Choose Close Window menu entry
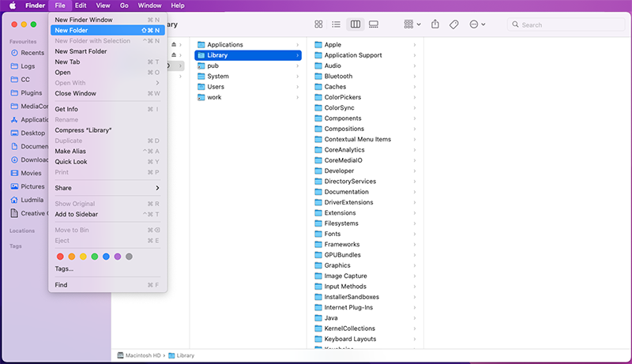The image size is (632, 364). click(x=107, y=93)
